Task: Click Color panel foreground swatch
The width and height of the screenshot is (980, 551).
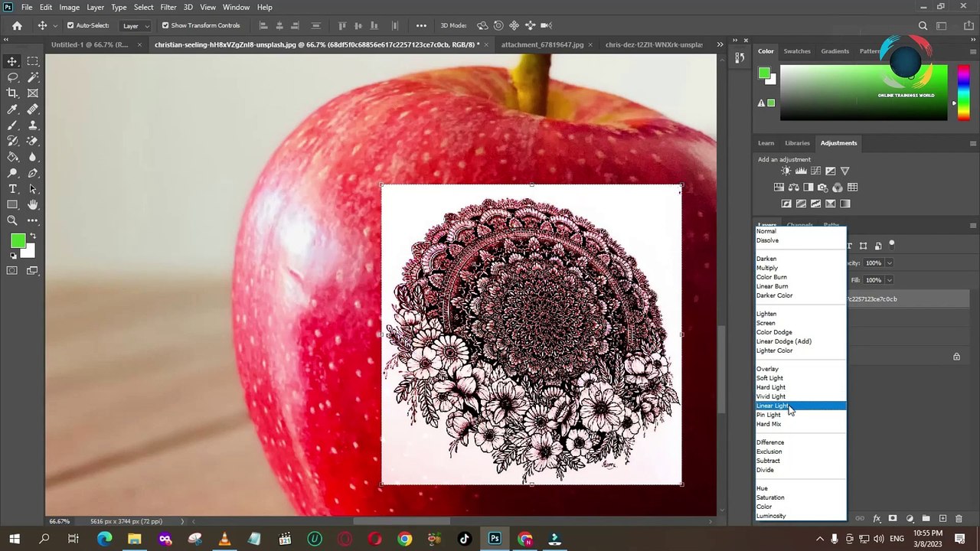Action: [763, 73]
